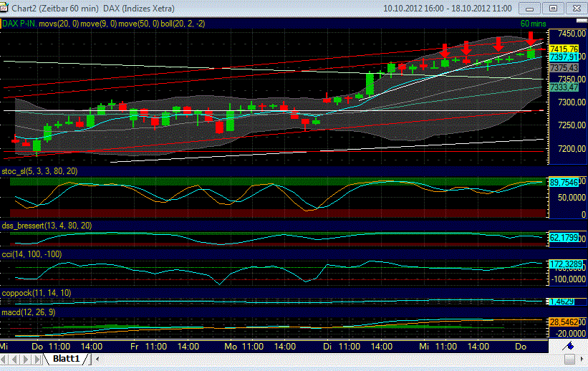588x371 pixels.
Task: Restore down the chart window
Action: 553,9
